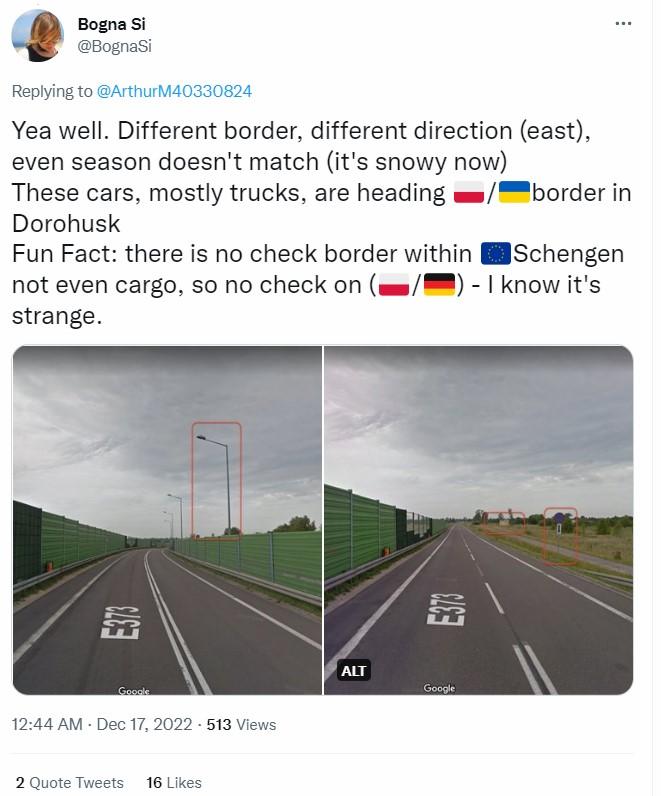
Task: Click the Poland flag emoji before Dorohusk
Action: pyautogui.click(x=468, y=193)
